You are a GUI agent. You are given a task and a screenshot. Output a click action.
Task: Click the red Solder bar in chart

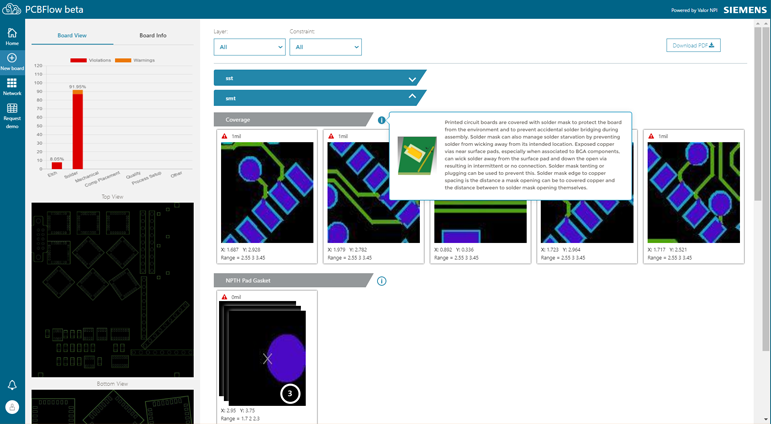78,131
